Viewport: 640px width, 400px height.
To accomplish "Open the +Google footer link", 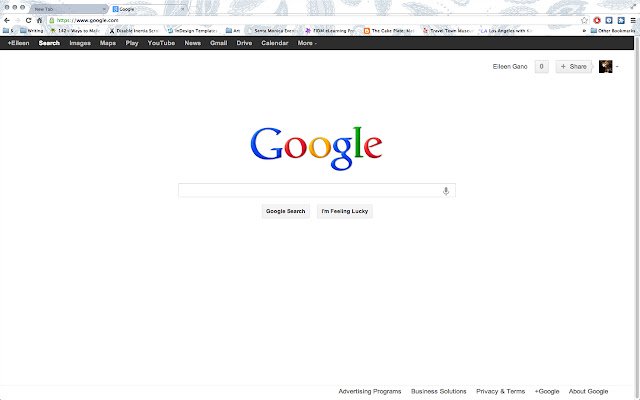I will click(x=547, y=391).
